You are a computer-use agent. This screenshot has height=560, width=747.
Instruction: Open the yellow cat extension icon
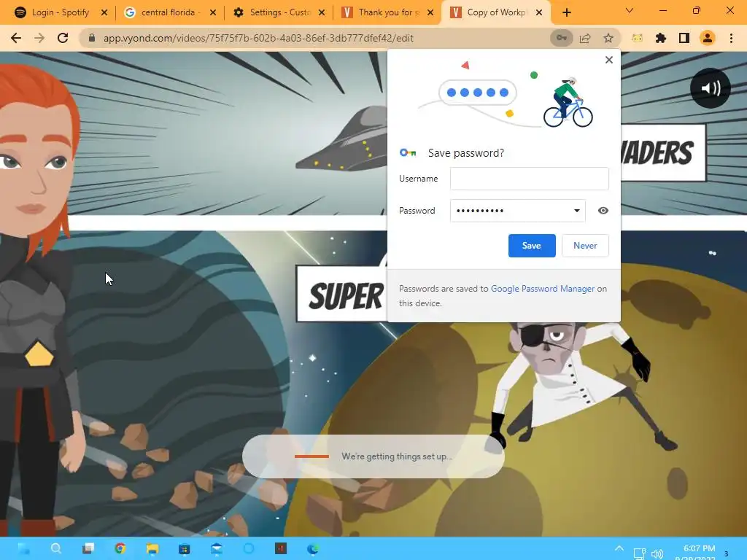[x=637, y=38]
